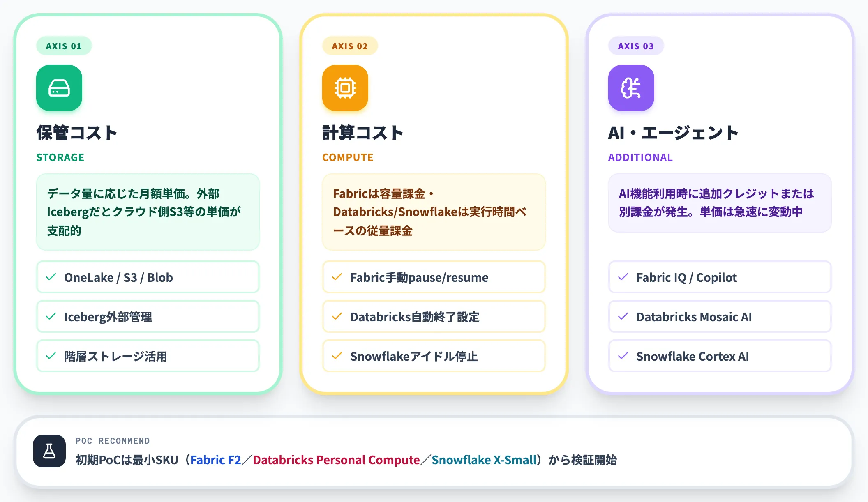This screenshot has width=868, height=502.
Task: Click the checkmark beside Iceberg外部管理
Action: point(51,316)
